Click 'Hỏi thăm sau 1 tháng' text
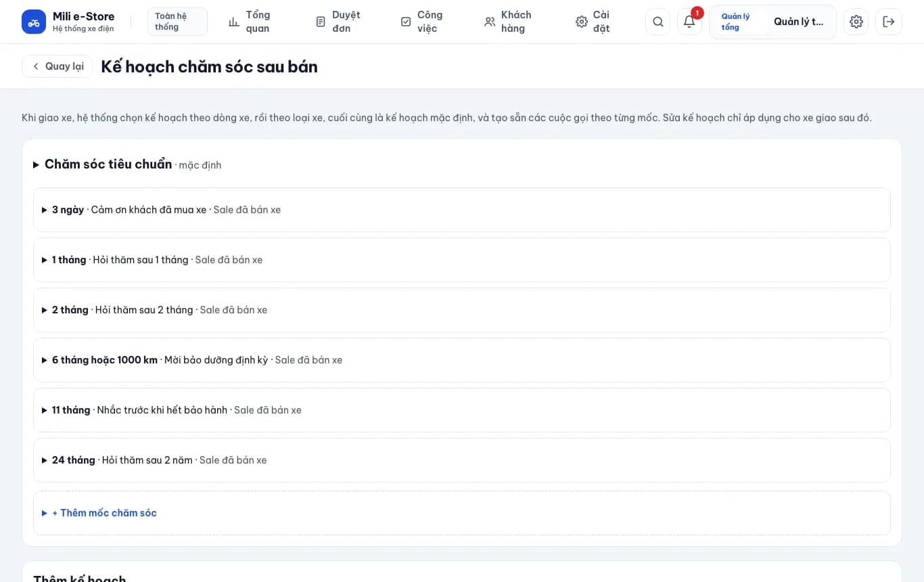This screenshot has width=924, height=582. click(141, 260)
